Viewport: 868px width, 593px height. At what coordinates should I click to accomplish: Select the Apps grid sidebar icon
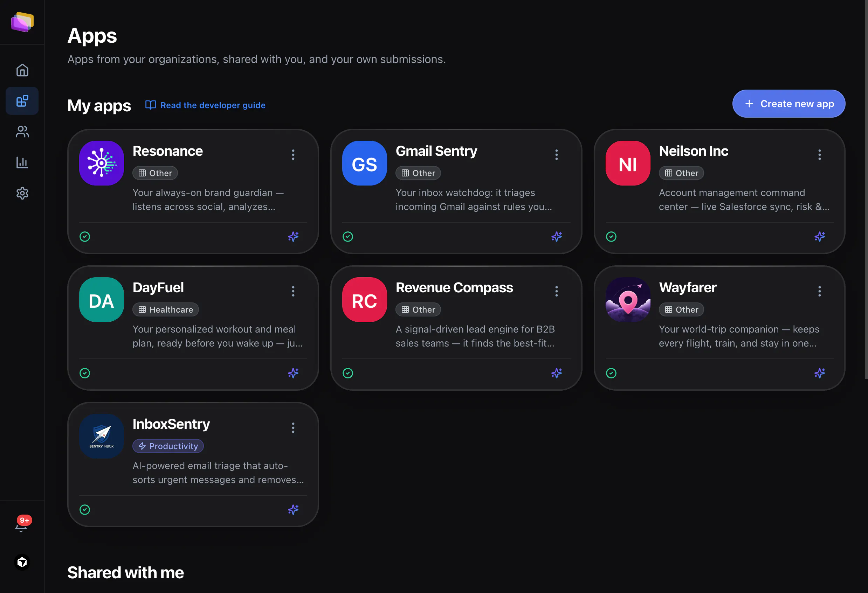(x=22, y=101)
